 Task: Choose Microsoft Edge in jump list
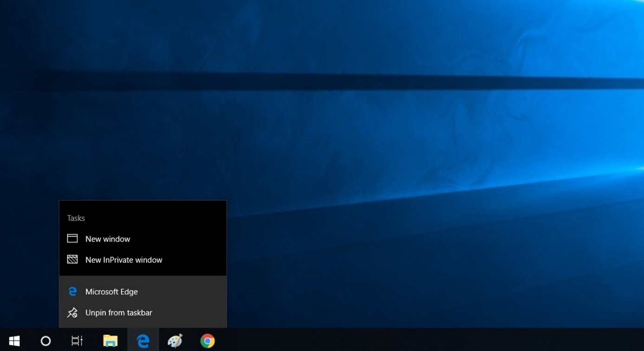[x=143, y=292]
